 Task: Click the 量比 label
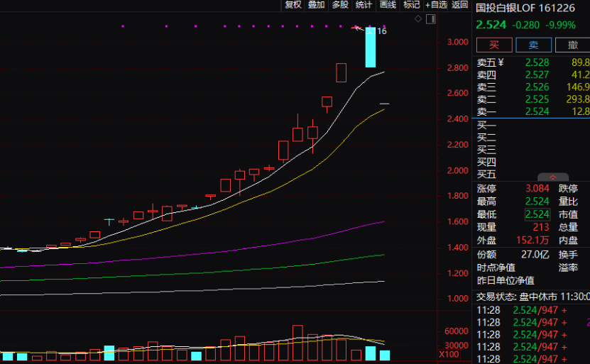point(568,202)
